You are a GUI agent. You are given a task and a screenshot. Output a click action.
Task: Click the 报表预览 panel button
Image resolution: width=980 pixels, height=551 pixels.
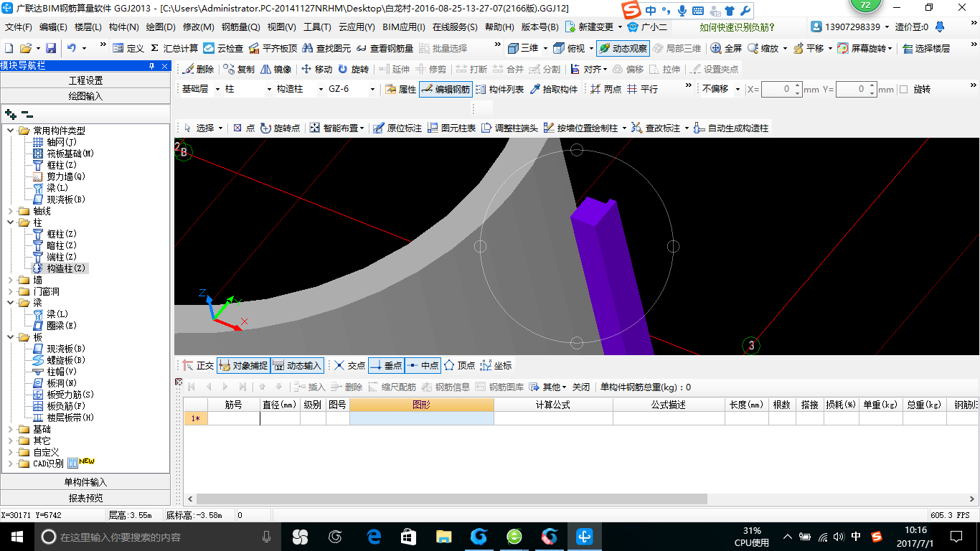point(85,498)
